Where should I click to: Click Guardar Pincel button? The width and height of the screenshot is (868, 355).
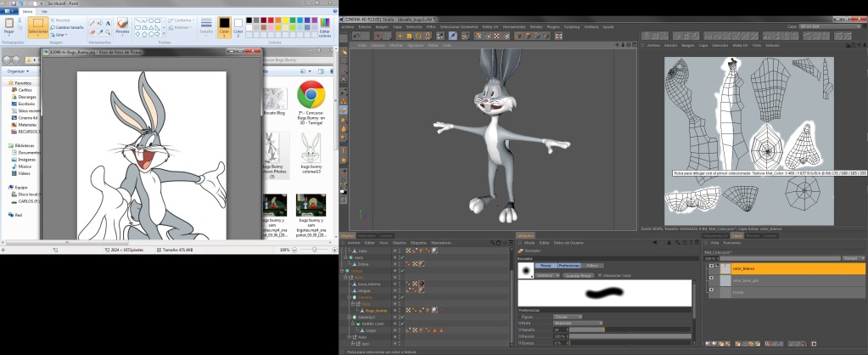pyautogui.click(x=579, y=275)
